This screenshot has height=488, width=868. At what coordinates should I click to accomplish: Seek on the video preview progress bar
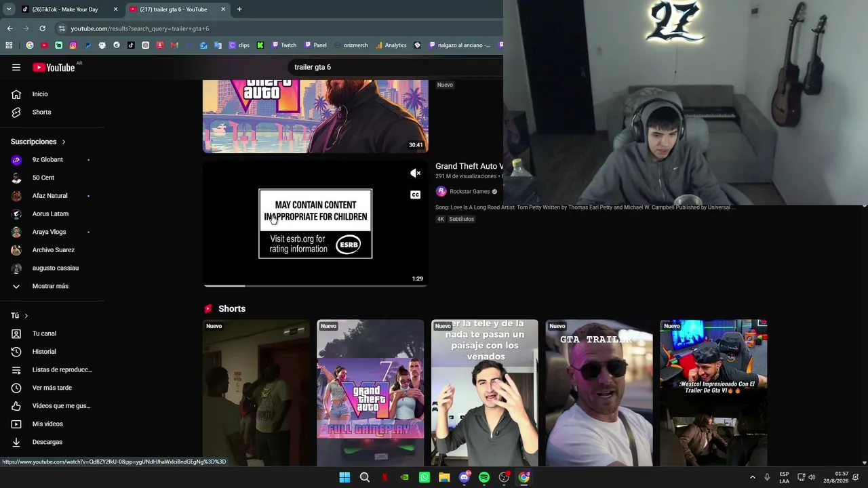point(315,286)
